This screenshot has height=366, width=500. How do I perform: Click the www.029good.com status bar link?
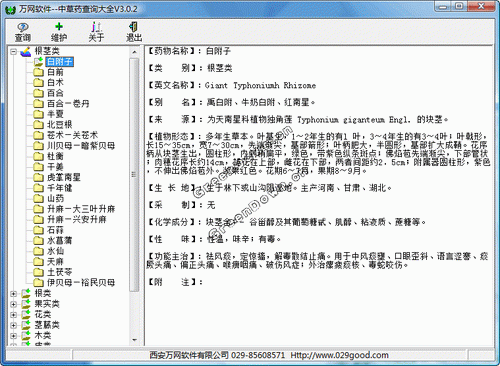(339, 355)
